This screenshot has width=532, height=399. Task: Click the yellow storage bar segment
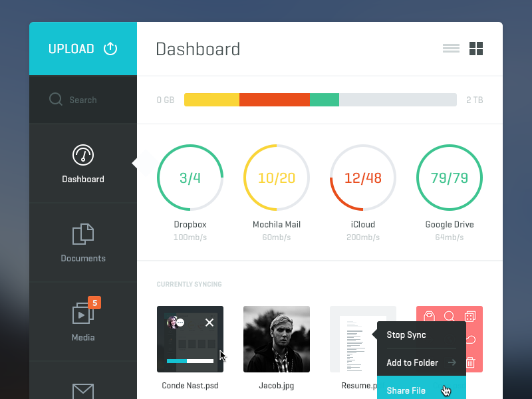point(211,100)
